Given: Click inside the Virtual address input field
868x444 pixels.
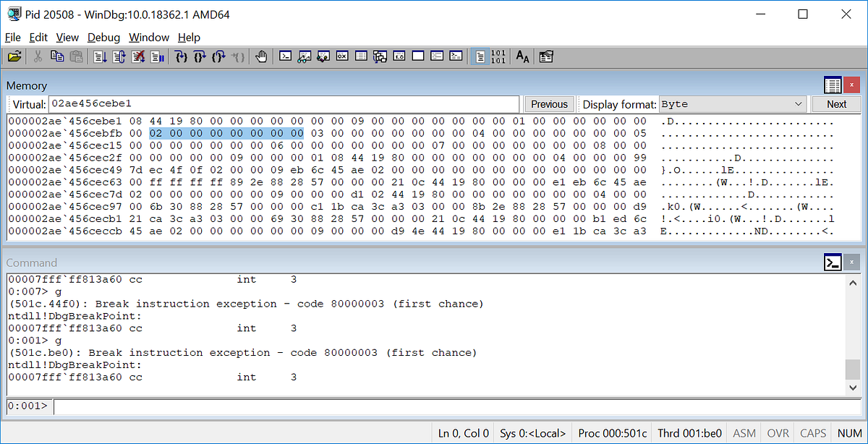Looking at the screenshot, I should [282, 104].
